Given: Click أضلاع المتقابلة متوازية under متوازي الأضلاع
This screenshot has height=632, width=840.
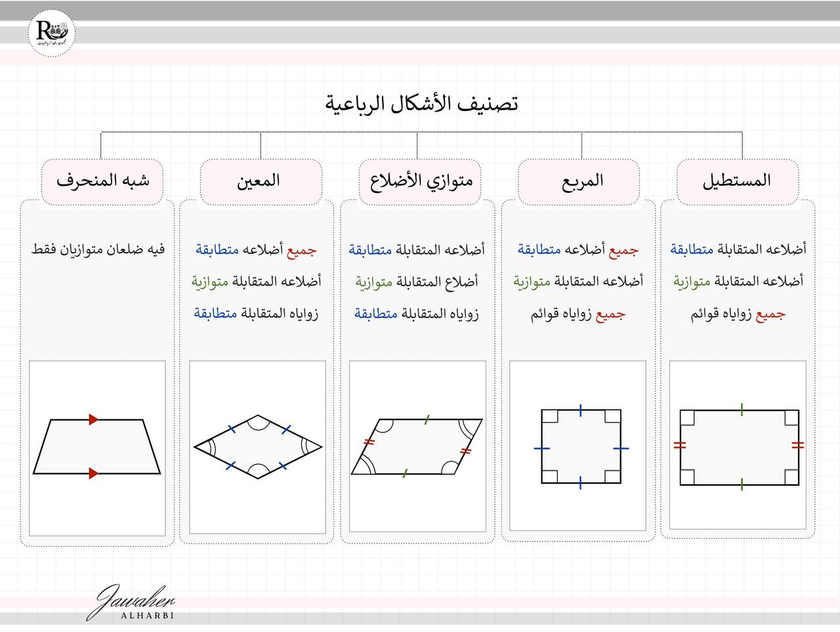Looking at the screenshot, I should [417, 282].
